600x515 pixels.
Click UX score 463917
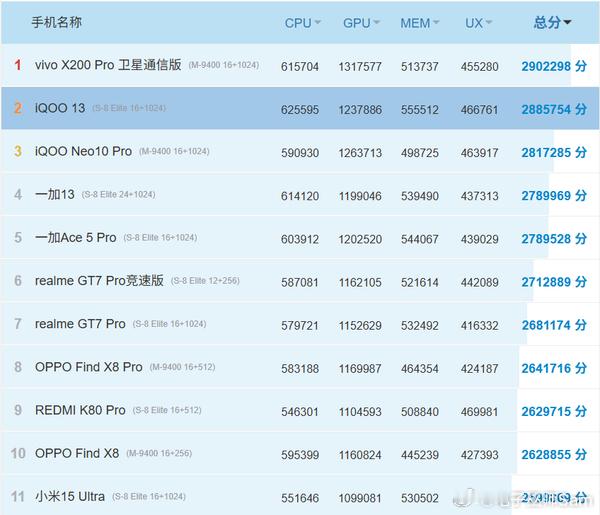(x=479, y=153)
